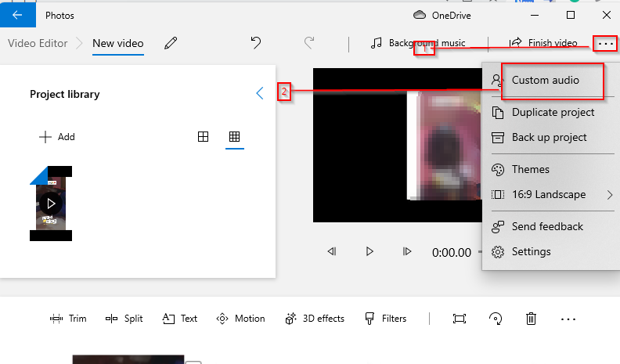Rename the video with the pencil icon

[171, 43]
